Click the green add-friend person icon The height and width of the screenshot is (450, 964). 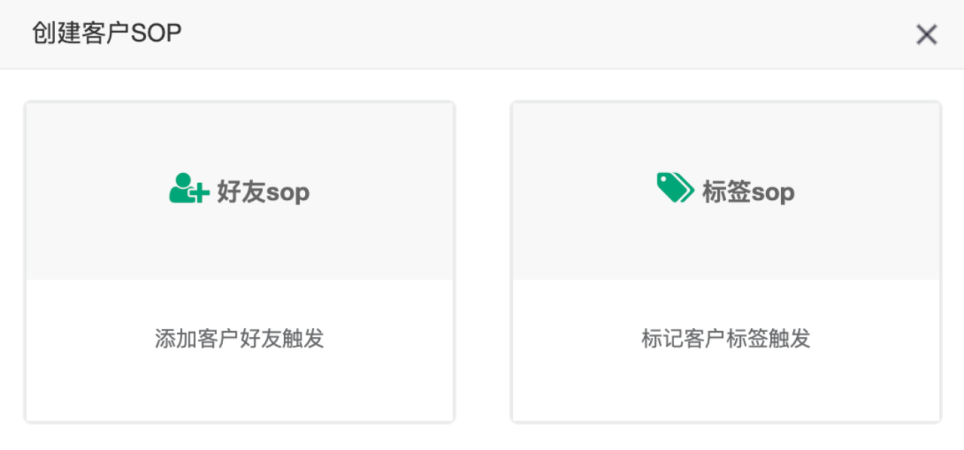[189, 188]
